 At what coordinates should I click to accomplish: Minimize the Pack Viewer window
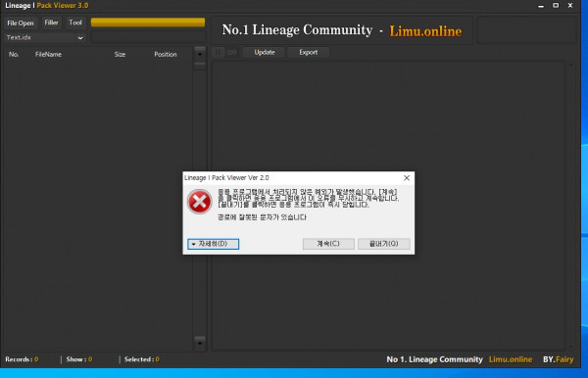[x=541, y=6]
